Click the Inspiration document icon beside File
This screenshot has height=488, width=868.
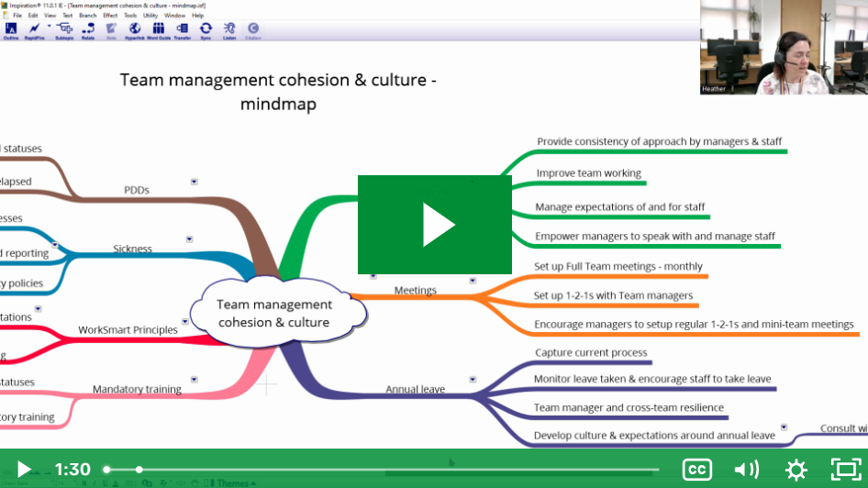pos(6,16)
